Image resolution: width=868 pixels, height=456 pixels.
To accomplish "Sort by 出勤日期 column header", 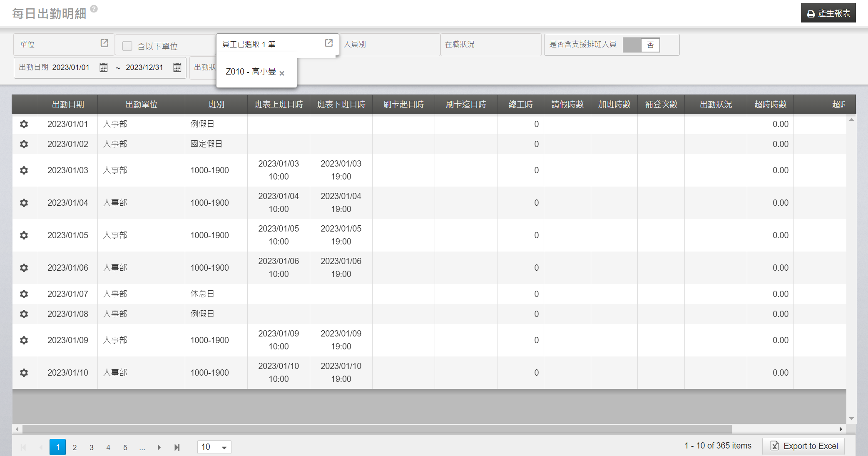I will [68, 105].
